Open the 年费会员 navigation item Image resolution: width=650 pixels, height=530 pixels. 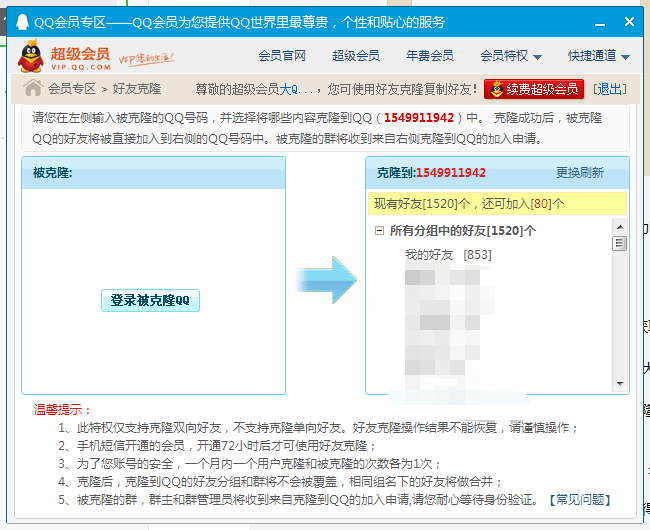(x=430, y=56)
